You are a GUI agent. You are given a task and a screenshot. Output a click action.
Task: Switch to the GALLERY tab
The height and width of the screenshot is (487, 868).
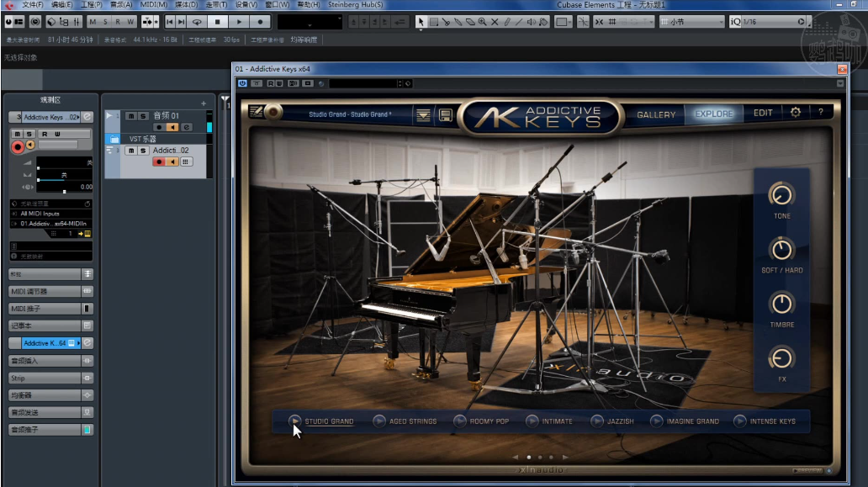pos(656,114)
